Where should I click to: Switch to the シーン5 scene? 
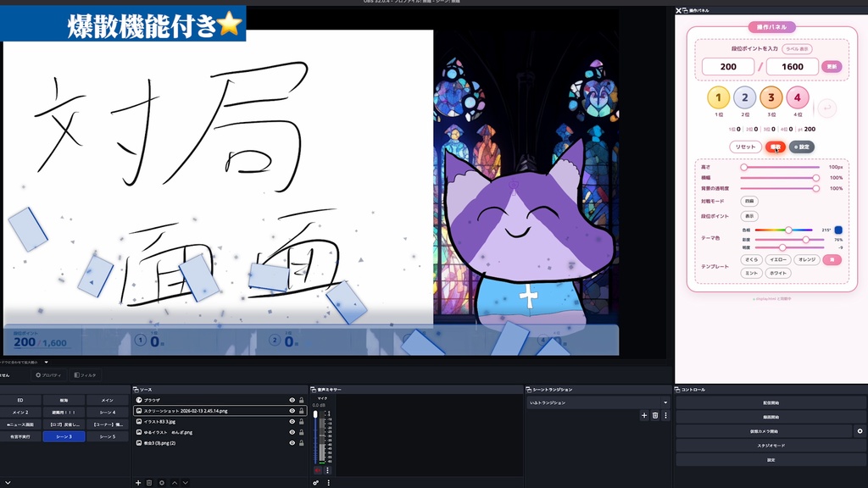tap(108, 436)
